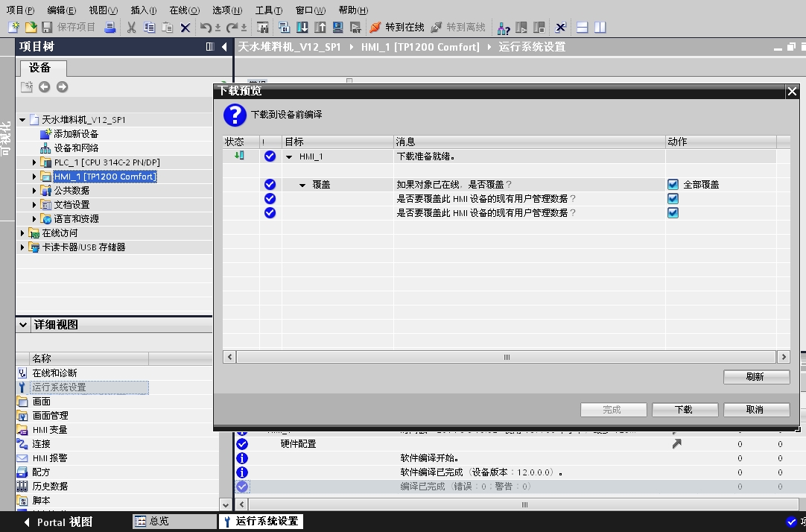Viewport: 806px width, 532px height.
Task: Open the 在线(O) menu
Action: tap(184, 10)
